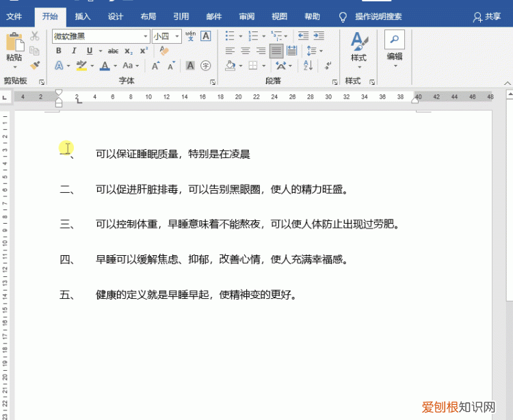Click the Copy icon
Image resolution: width=513 pixels, height=420 pixels.
(34, 51)
